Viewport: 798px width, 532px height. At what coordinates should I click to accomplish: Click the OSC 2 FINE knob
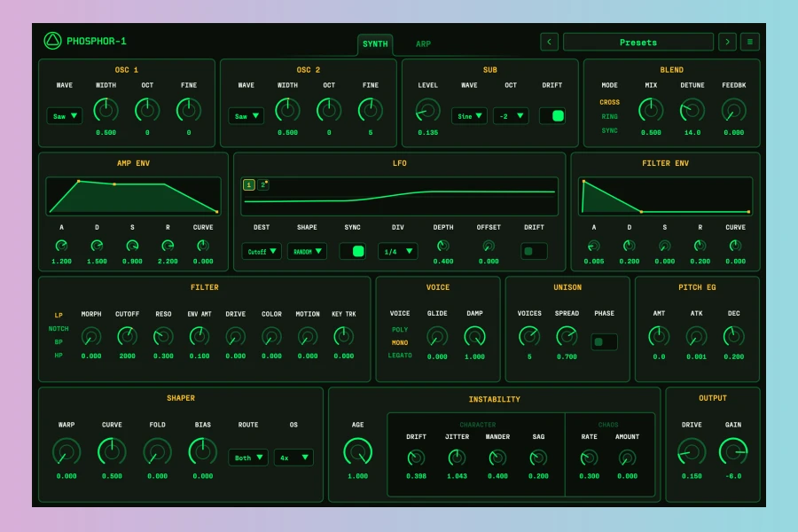click(371, 111)
